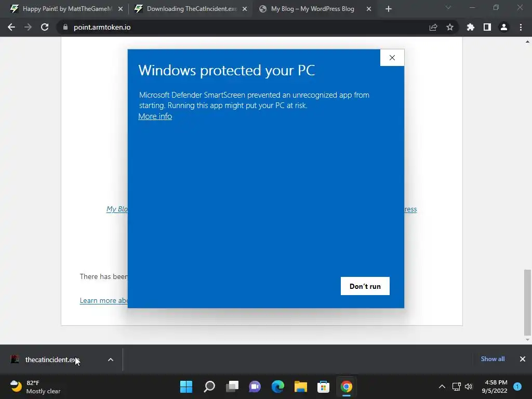Click the Don't run button
The height and width of the screenshot is (399, 532).
[x=365, y=286]
